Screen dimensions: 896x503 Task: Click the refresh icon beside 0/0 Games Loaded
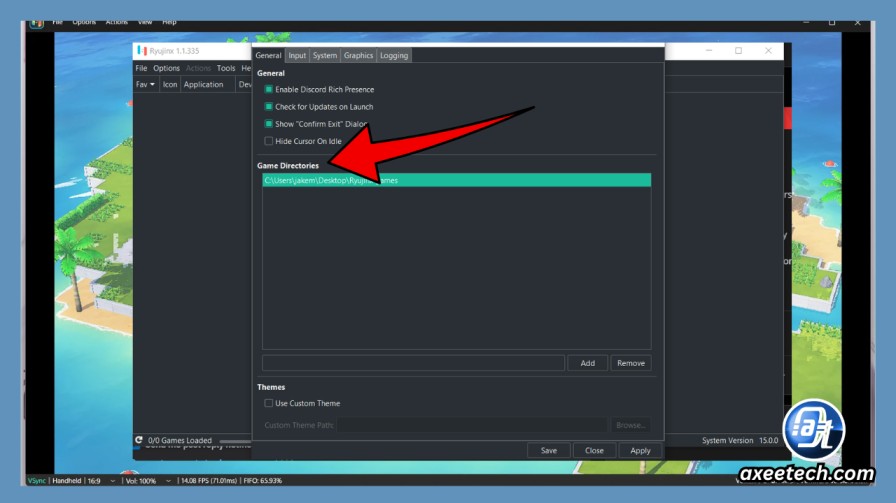click(139, 440)
